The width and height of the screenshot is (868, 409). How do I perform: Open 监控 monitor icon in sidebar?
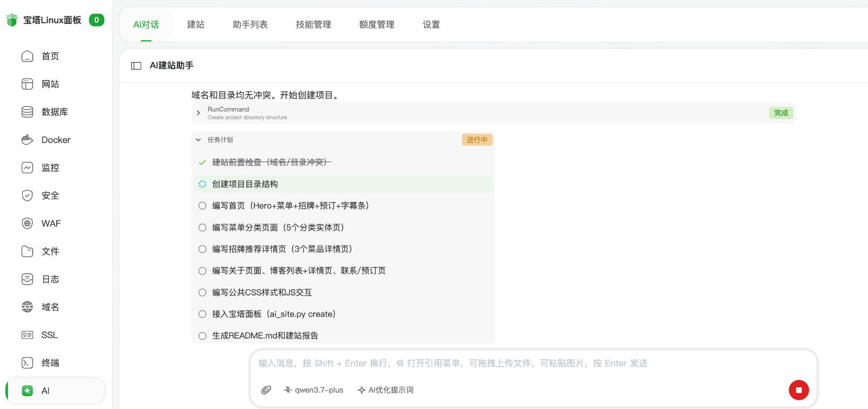pyautogui.click(x=28, y=167)
